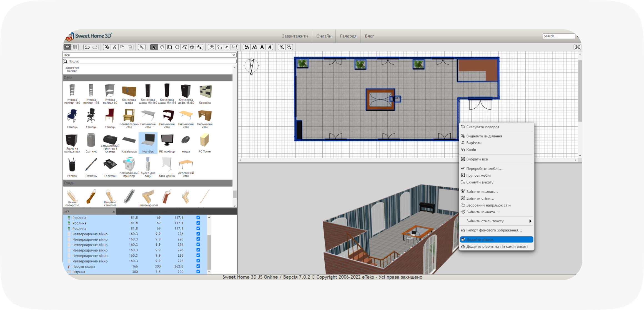Click the Cut scissors icon
Viewport: 644px width, 310px height.
115,47
